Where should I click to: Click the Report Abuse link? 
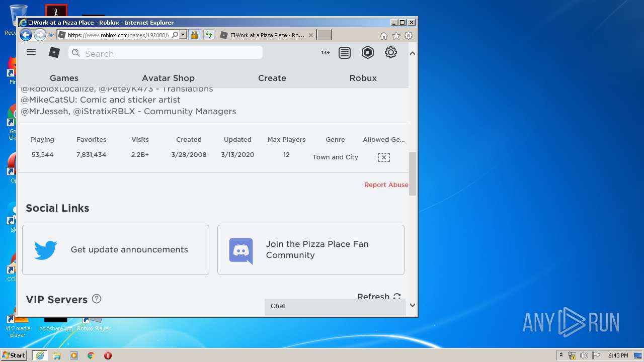pyautogui.click(x=386, y=185)
